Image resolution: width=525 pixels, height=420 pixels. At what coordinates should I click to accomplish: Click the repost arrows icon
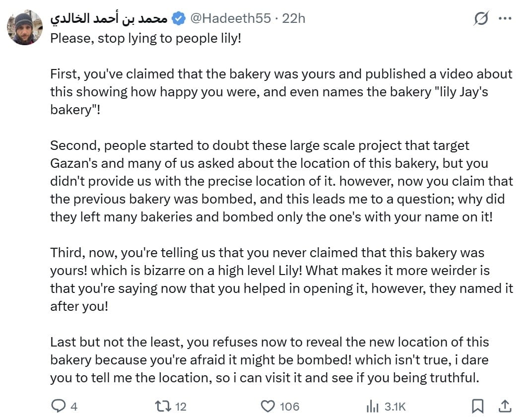point(163,406)
